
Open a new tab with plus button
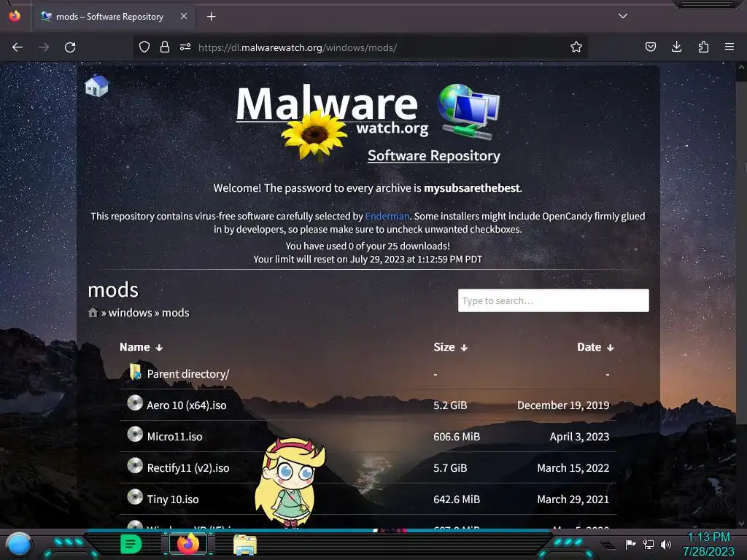(x=211, y=17)
